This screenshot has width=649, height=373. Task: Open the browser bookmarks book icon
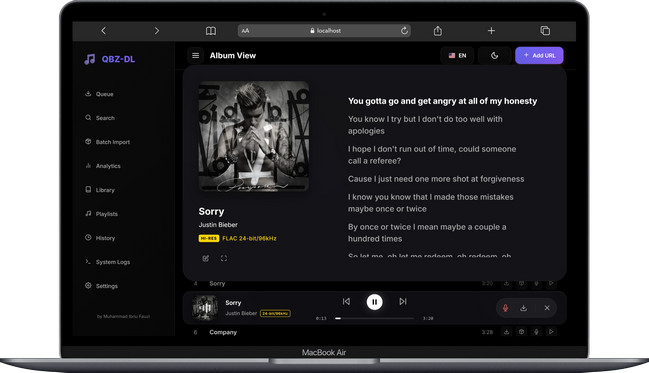(x=211, y=31)
